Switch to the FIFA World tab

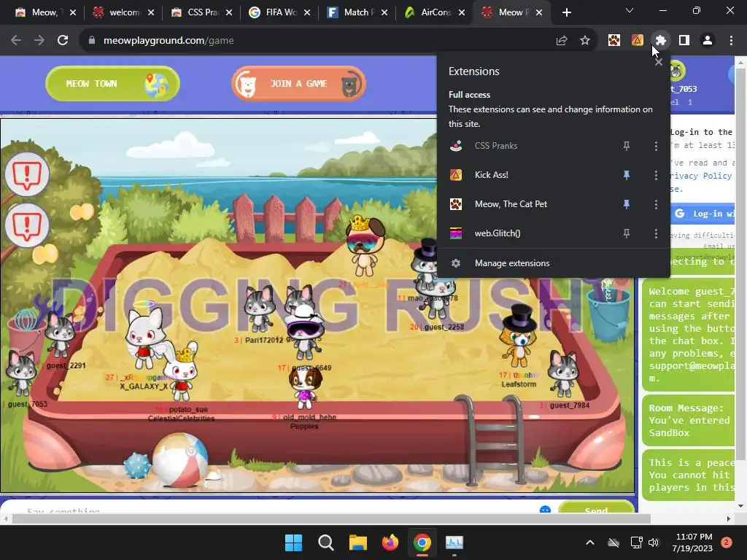pyautogui.click(x=280, y=12)
